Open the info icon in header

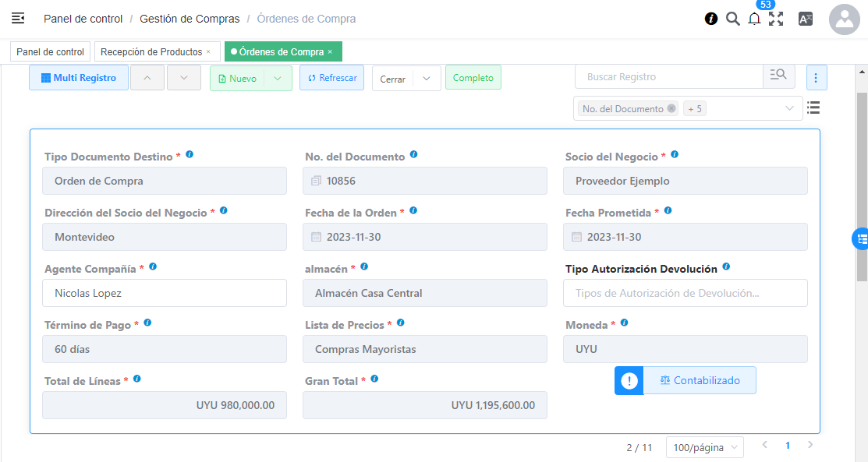(x=711, y=19)
